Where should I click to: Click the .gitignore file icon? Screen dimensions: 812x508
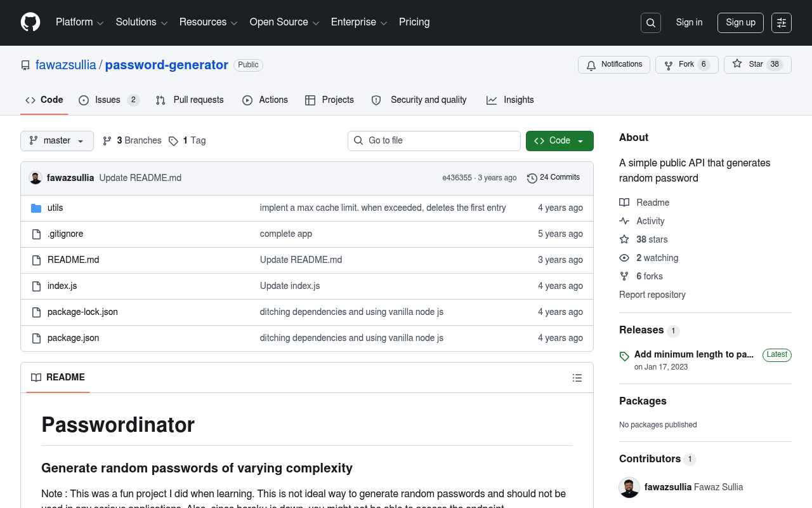click(36, 234)
